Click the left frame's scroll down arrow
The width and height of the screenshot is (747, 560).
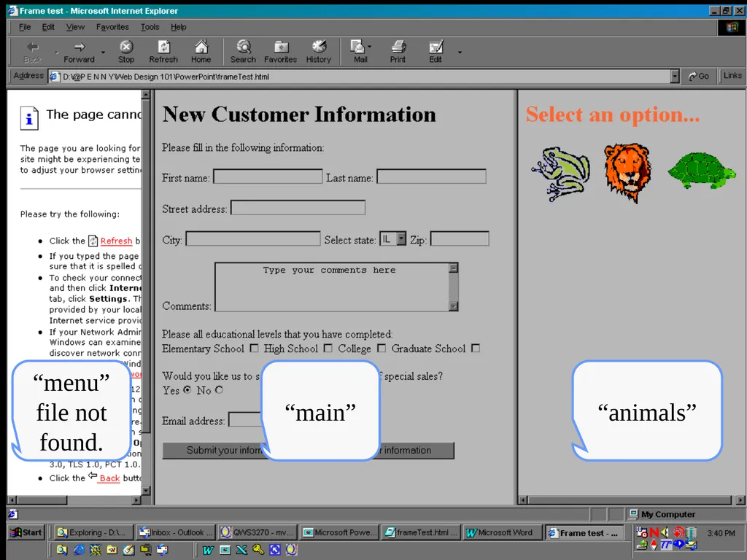point(146,491)
